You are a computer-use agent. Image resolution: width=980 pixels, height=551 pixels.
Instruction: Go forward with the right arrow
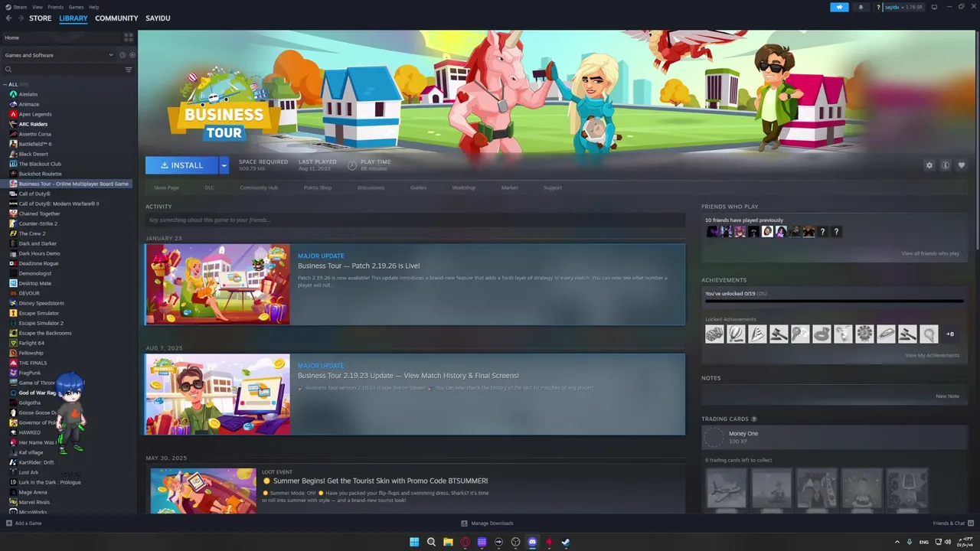(x=20, y=18)
